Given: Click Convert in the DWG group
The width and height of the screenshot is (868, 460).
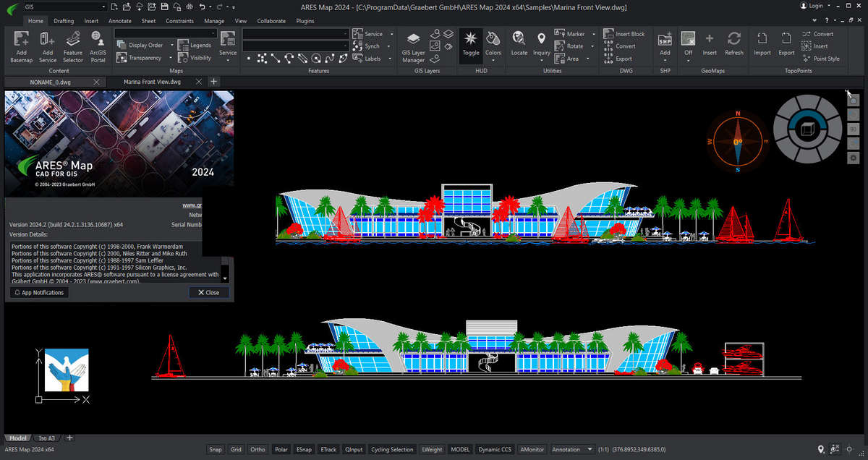Looking at the screenshot, I should pyautogui.click(x=619, y=46).
